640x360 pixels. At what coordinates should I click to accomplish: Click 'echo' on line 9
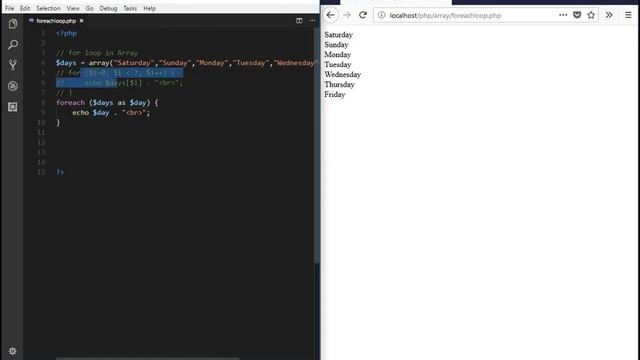click(x=80, y=113)
